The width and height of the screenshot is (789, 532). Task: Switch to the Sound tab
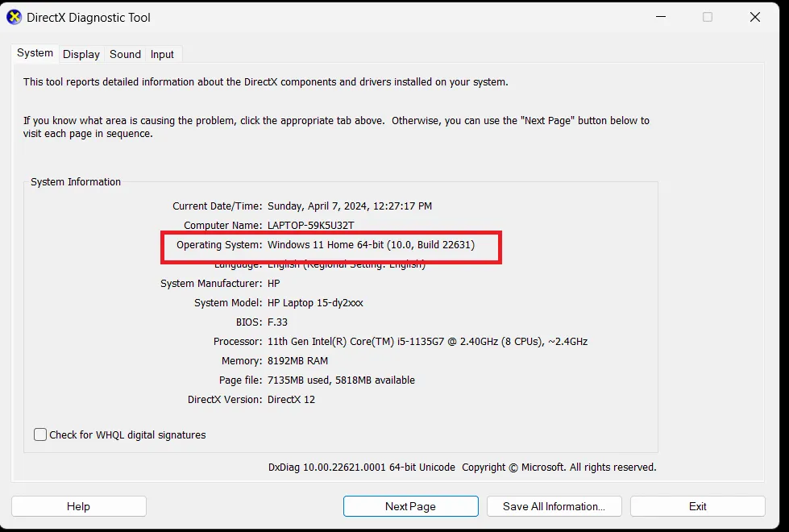click(x=125, y=54)
